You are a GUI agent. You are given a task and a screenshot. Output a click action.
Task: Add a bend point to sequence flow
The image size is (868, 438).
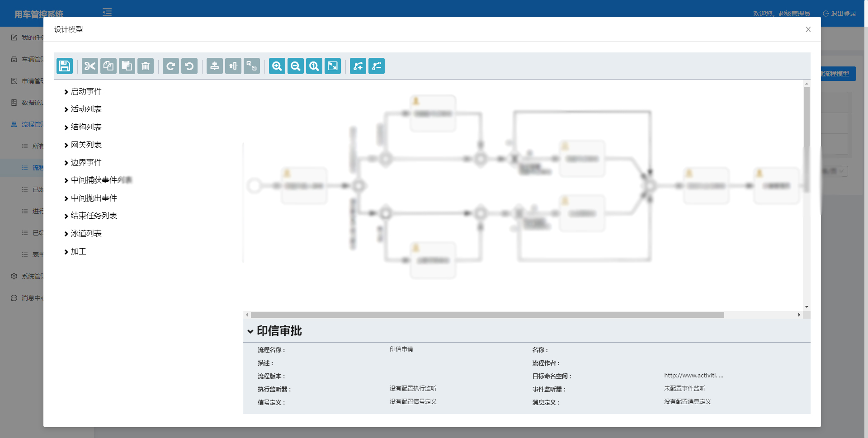point(358,66)
